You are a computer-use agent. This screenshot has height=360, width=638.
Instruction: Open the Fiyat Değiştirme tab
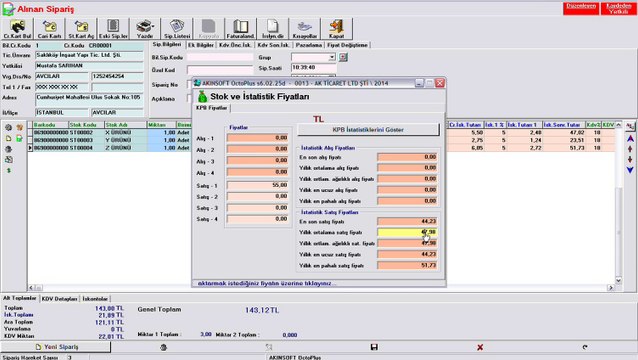[x=347, y=45]
